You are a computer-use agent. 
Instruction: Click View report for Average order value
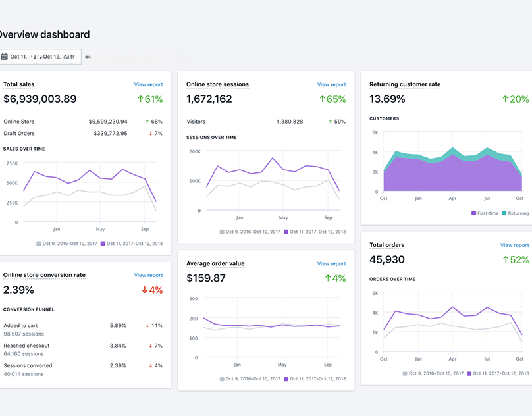(x=331, y=263)
